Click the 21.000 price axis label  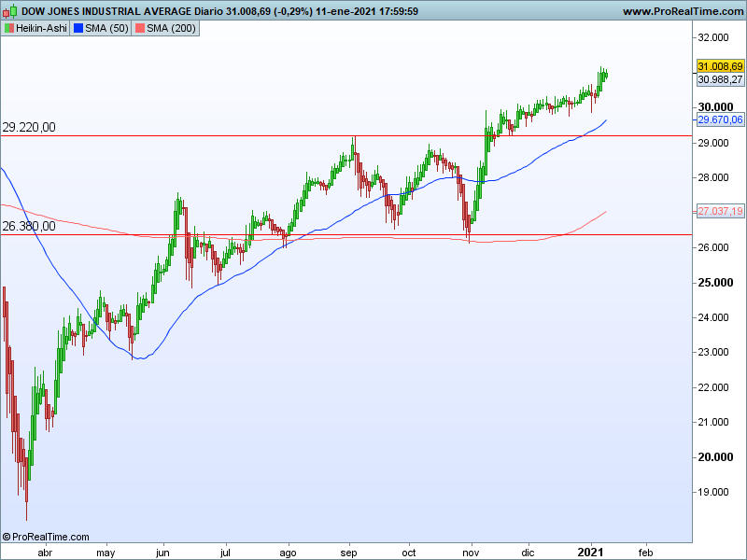tap(713, 423)
